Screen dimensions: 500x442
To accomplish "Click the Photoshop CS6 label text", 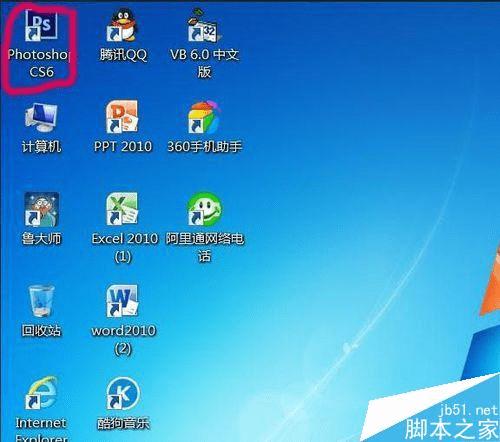I will pos(40,63).
